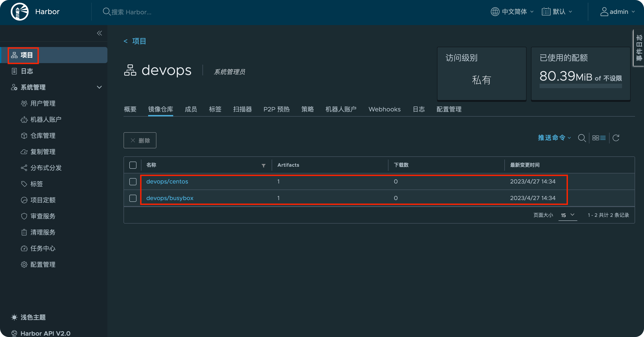
Task: Click the 删除 button
Action: (x=140, y=140)
